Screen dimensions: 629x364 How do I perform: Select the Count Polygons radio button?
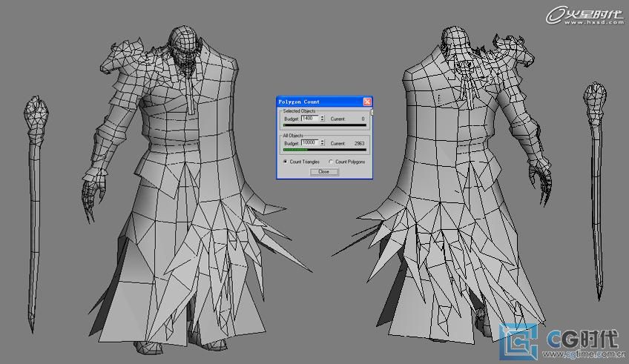pos(331,162)
